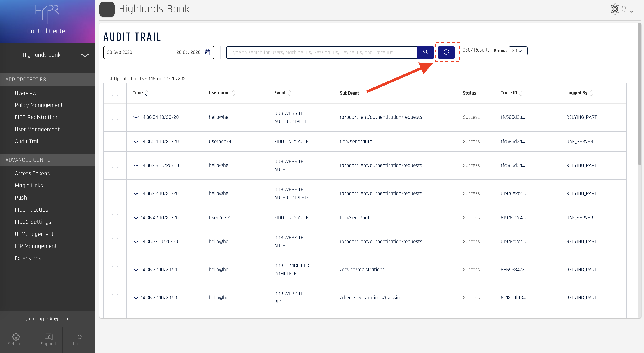644x353 pixels.
Task: Click the vertical scrollbar on the right
Action: [x=639, y=94]
